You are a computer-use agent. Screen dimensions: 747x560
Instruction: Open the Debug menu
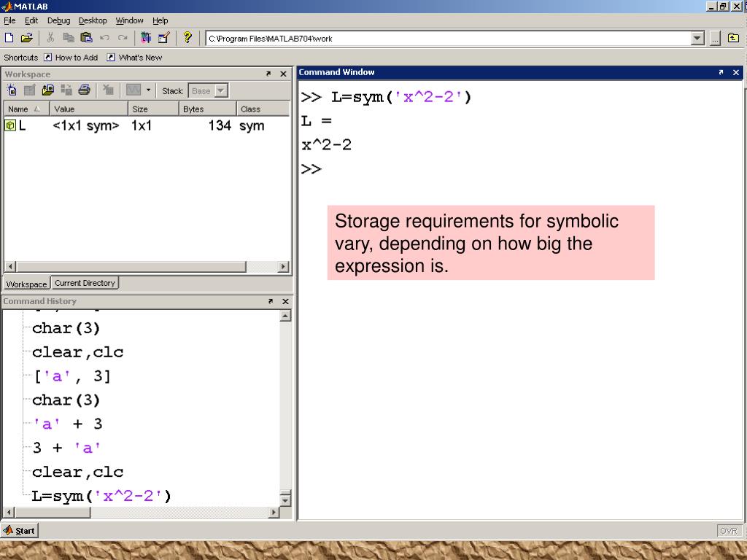click(x=58, y=20)
